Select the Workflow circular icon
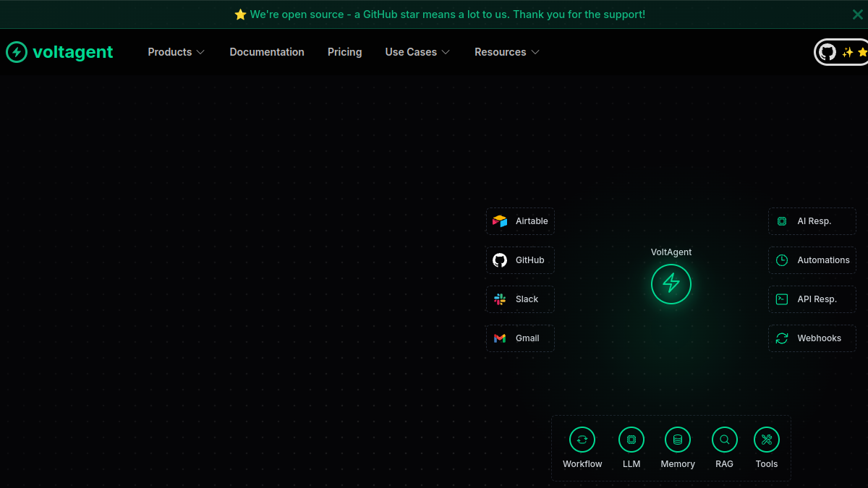The height and width of the screenshot is (488, 868). [x=582, y=440]
